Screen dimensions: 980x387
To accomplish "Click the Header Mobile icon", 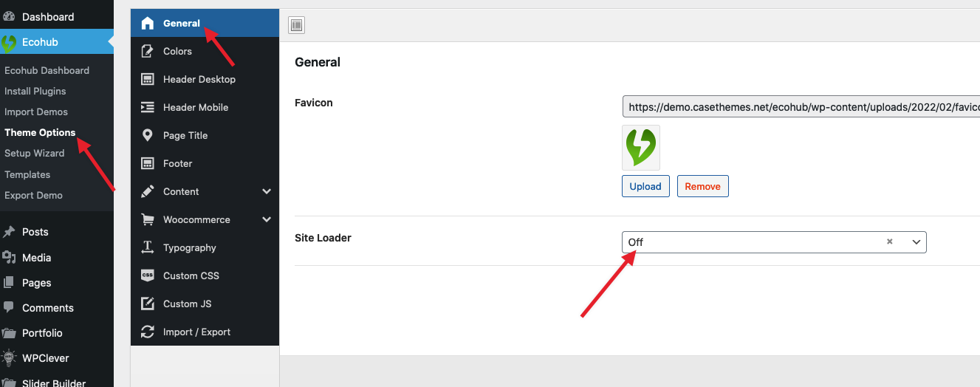I will tap(148, 107).
